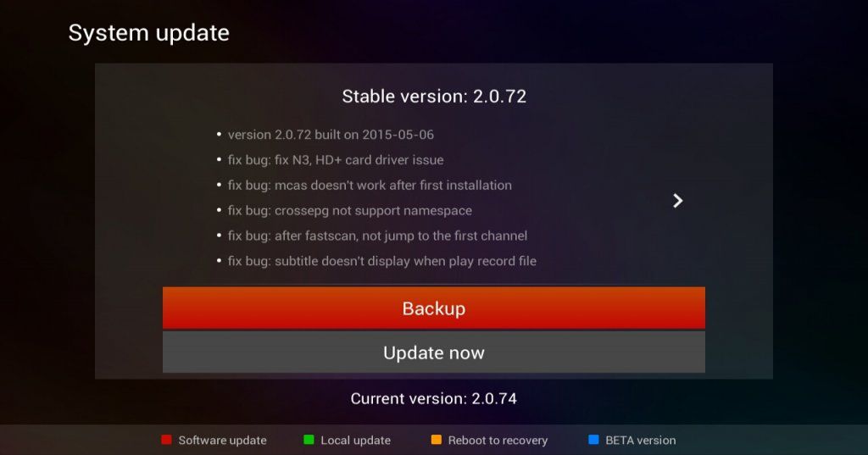Click the System update page title
This screenshot has height=455, width=868.
pyautogui.click(x=148, y=33)
